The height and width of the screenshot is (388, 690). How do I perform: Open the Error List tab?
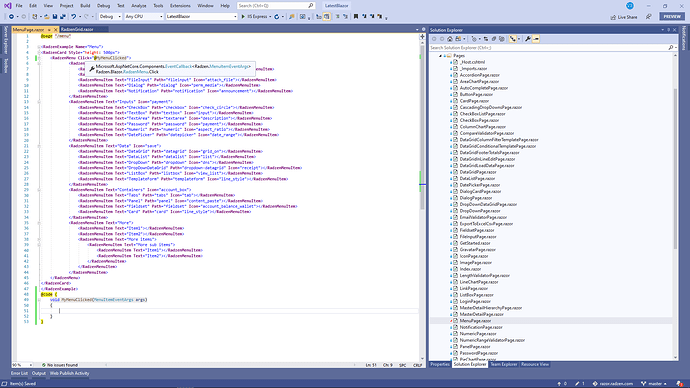[19, 373]
